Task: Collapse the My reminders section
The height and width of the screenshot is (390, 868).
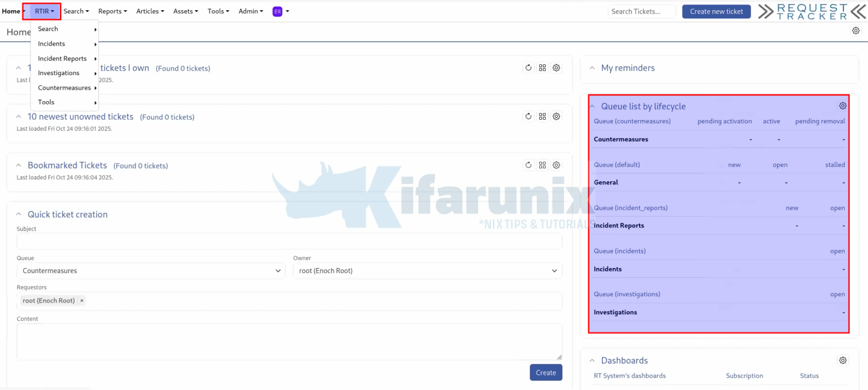Action: (x=592, y=68)
